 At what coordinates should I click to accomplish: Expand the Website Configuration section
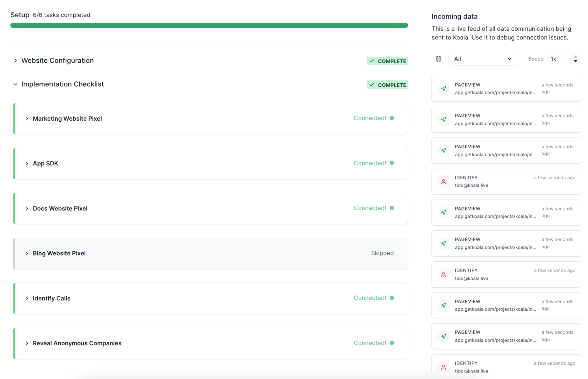pos(15,60)
